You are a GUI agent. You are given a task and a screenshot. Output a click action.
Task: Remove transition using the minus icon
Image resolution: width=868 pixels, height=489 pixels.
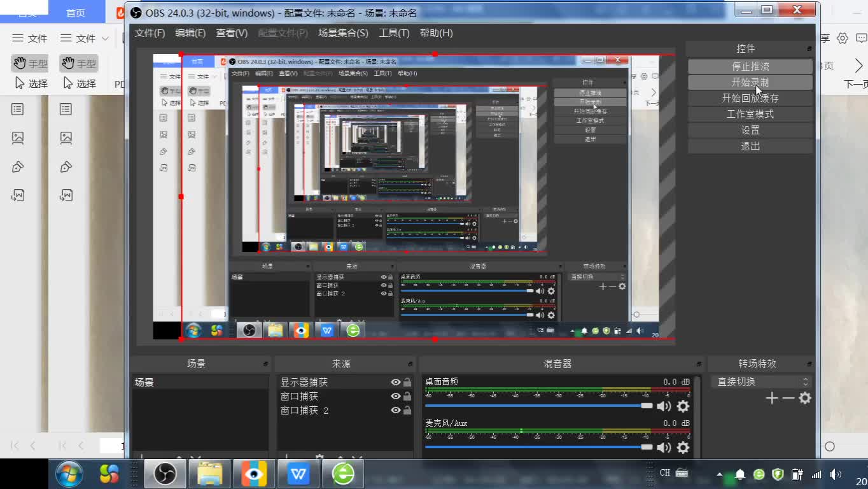click(788, 398)
